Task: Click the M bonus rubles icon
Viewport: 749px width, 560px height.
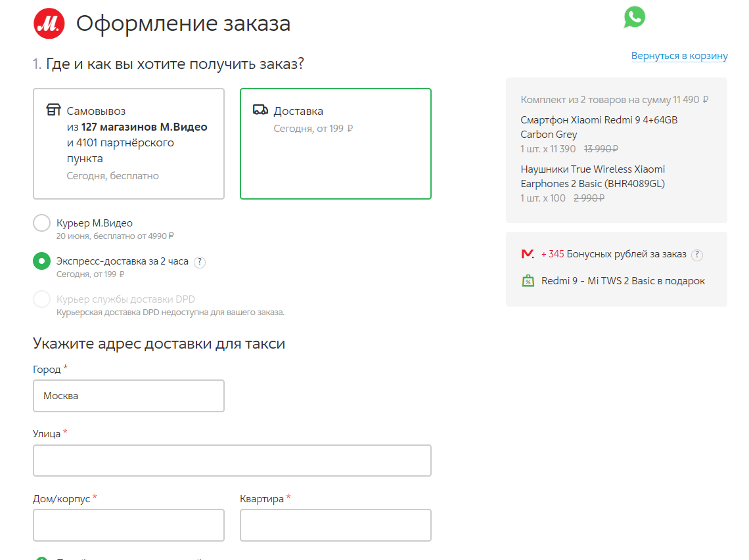Action: click(526, 254)
